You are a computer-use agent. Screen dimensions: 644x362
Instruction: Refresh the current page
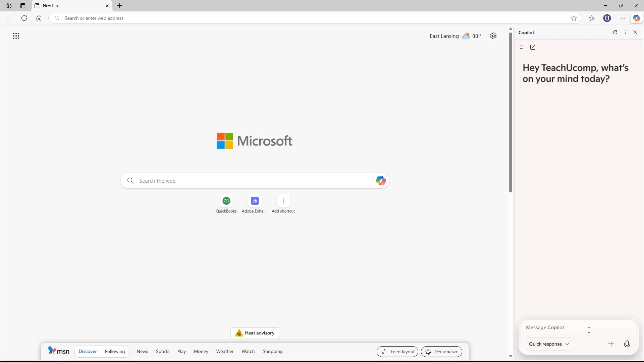[x=24, y=18]
